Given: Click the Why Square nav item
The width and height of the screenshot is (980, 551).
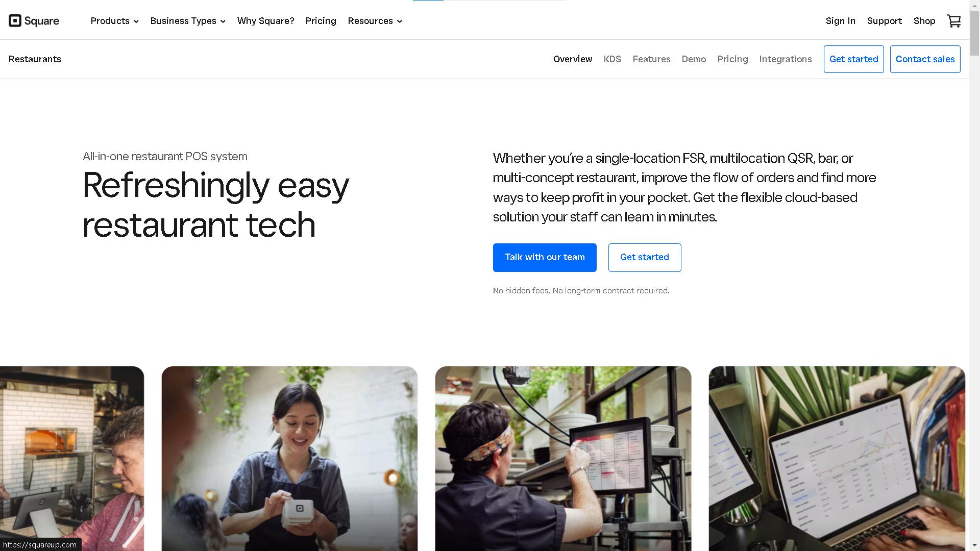Looking at the screenshot, I should (266, 21).
